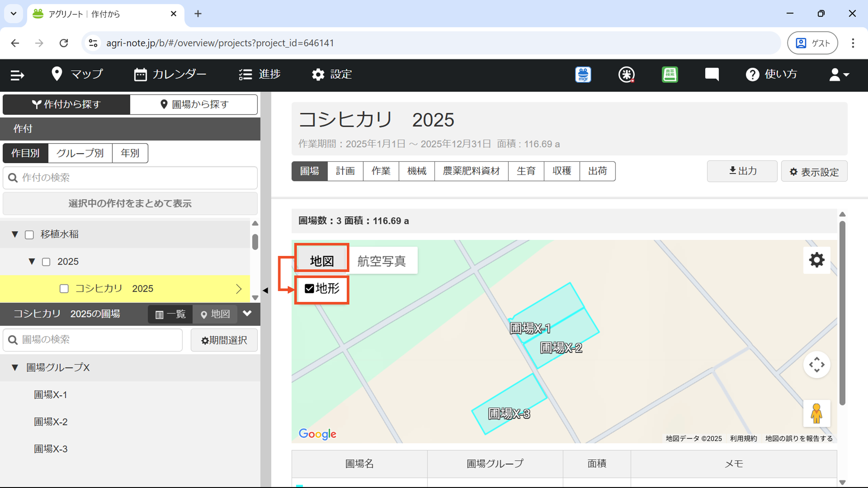The width and height of the screenshot is (868, 488).
Task: Select the 航空写真 map view tab
Action: click(381, 261)
